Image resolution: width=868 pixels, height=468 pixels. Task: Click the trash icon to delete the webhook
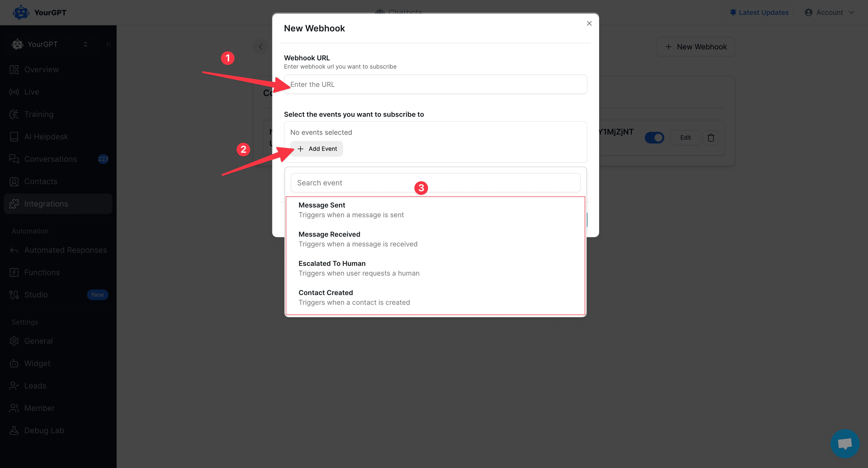tap(711, 138)
